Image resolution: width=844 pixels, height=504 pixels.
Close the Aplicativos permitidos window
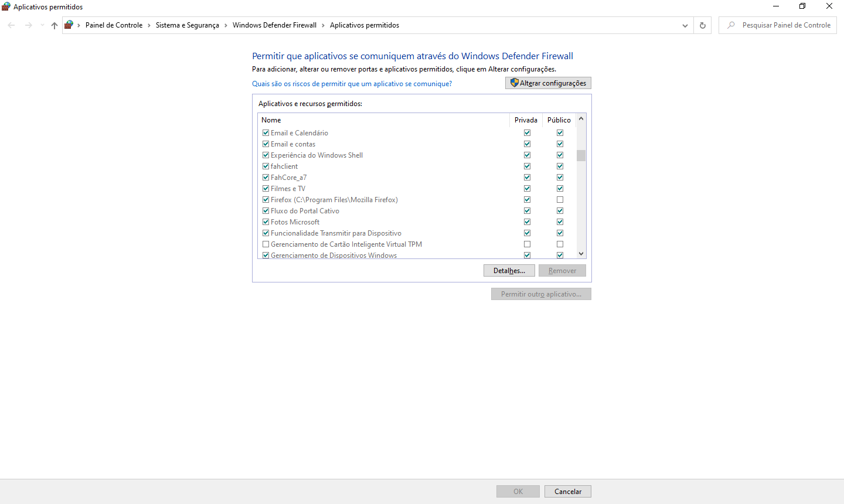pos(829,6)
